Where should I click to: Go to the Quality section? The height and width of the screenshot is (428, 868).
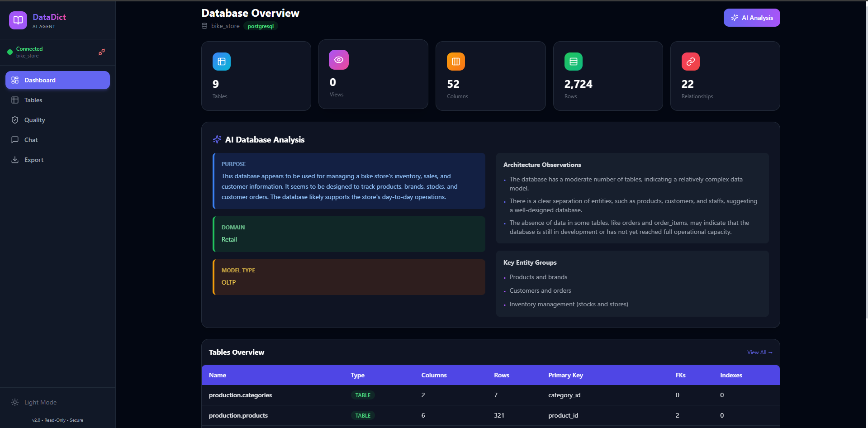tap(57, 120)
